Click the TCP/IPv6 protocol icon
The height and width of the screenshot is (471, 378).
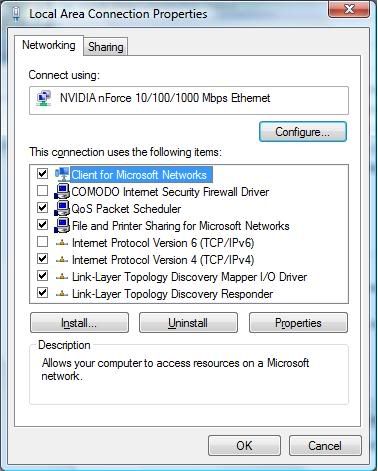[62, 243]
